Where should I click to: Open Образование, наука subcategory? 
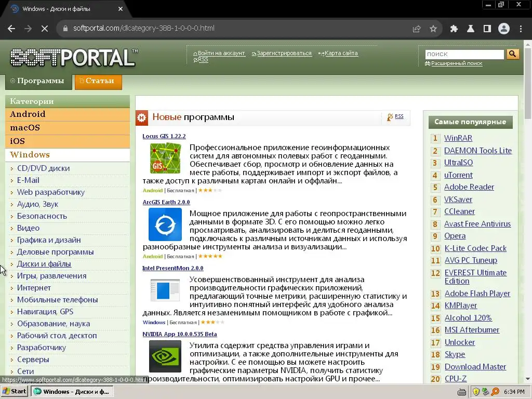(54, 324)
